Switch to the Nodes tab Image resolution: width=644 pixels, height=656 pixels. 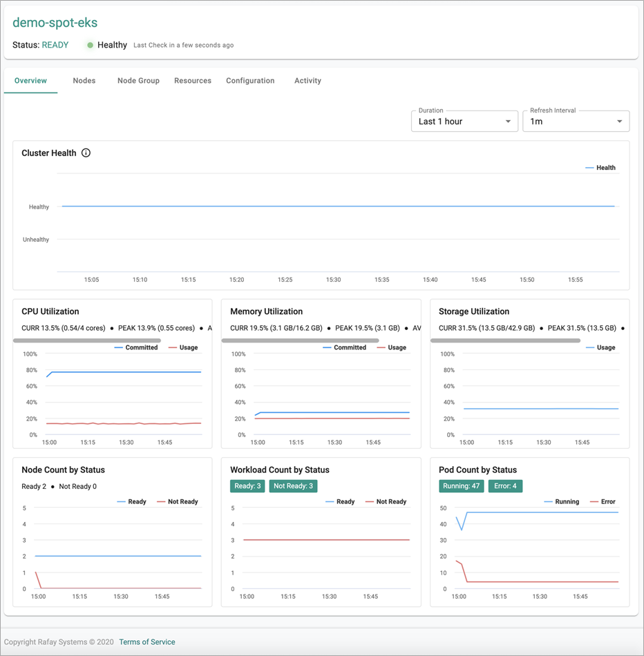tap(84, 81)
